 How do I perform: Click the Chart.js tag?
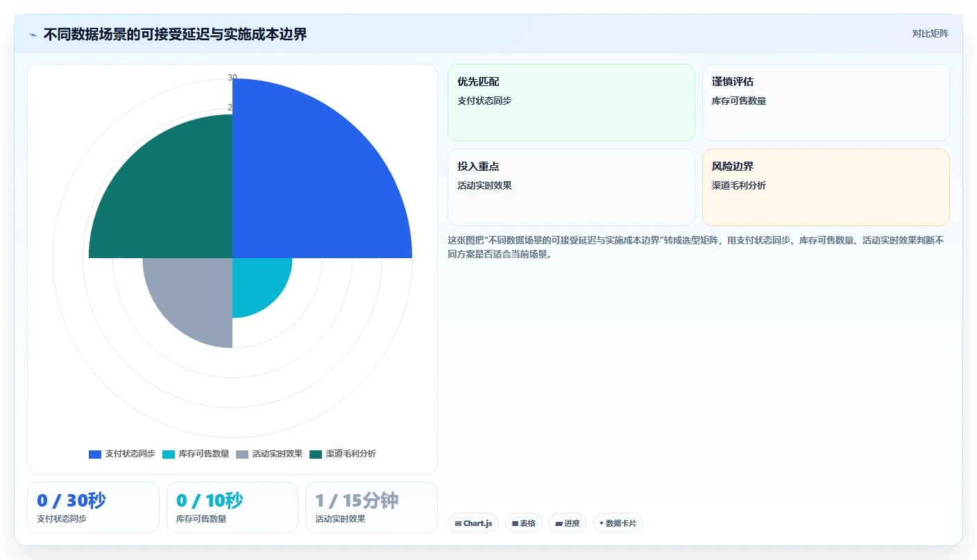[x=473, y=523]
